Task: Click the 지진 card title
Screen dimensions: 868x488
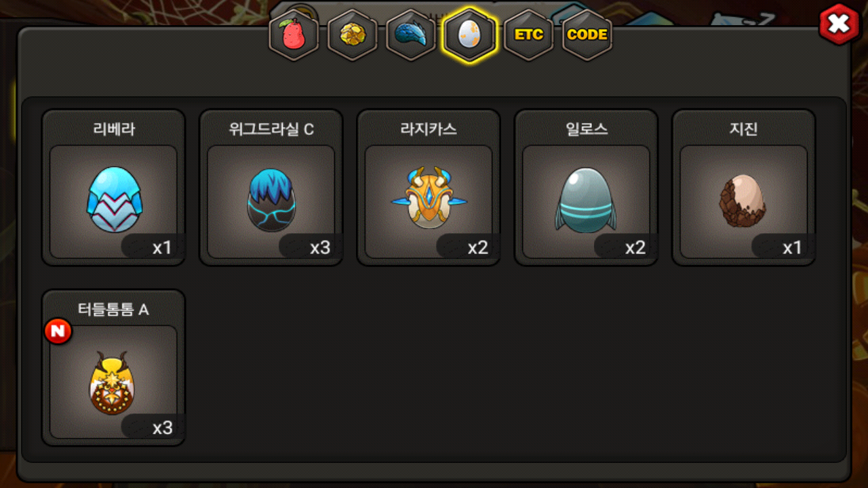Action: 743,129
